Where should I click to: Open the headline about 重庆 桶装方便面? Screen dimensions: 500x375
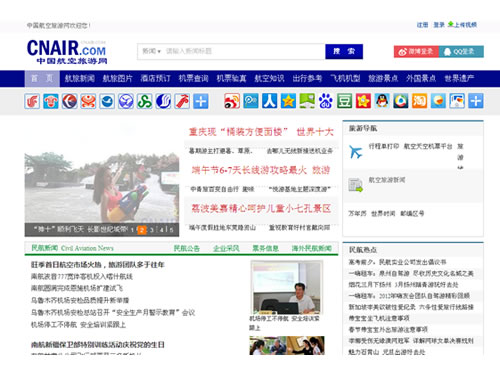[238, 132]
